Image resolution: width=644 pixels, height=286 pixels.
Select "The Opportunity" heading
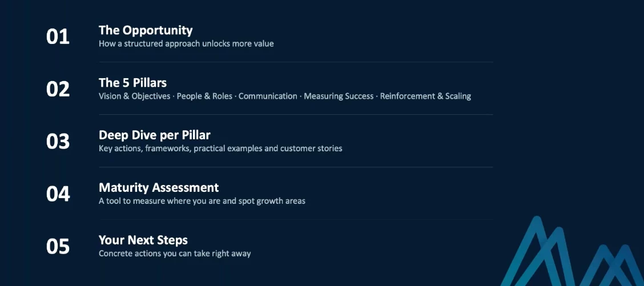coord(146,30)
